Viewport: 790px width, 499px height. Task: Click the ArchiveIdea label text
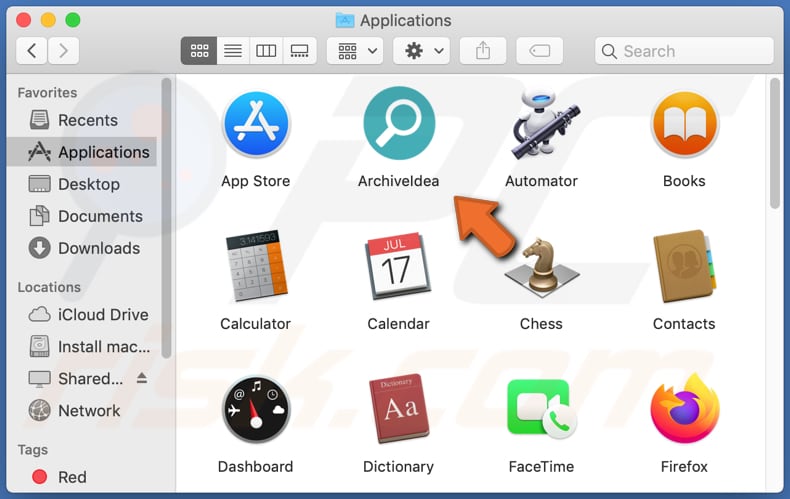(399, 181)
